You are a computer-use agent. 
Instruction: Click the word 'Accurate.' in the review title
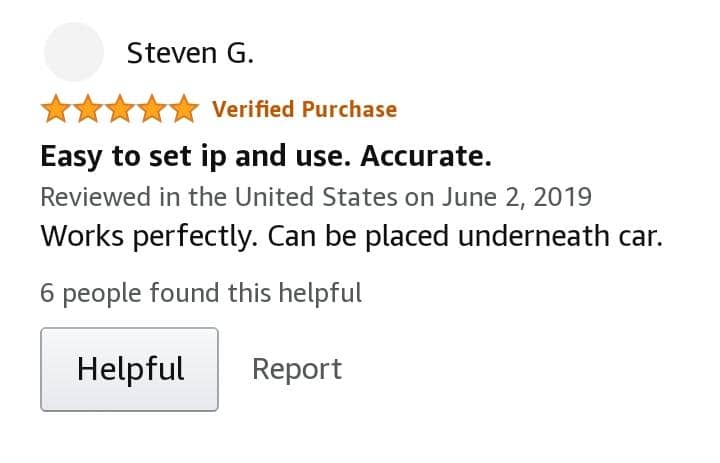[426, 157]
